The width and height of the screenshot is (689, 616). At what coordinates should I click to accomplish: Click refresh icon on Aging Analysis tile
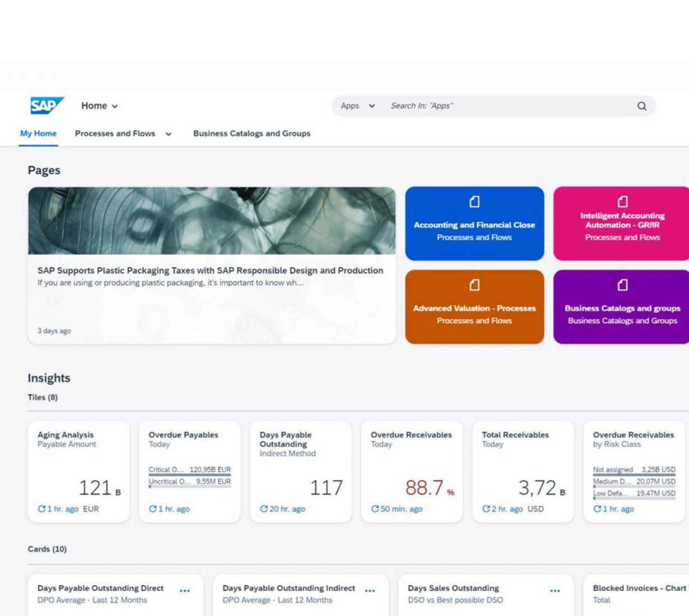point(41,509)
